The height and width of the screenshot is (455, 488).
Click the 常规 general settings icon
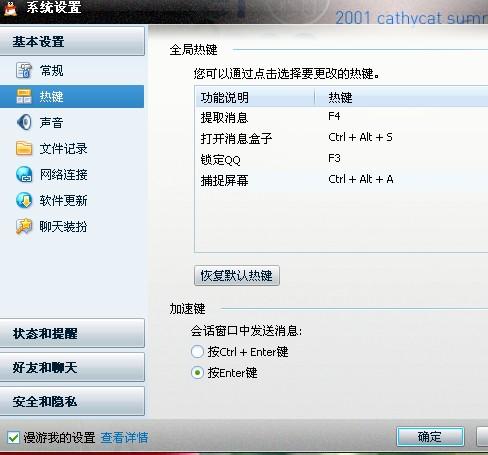(24, 70)
